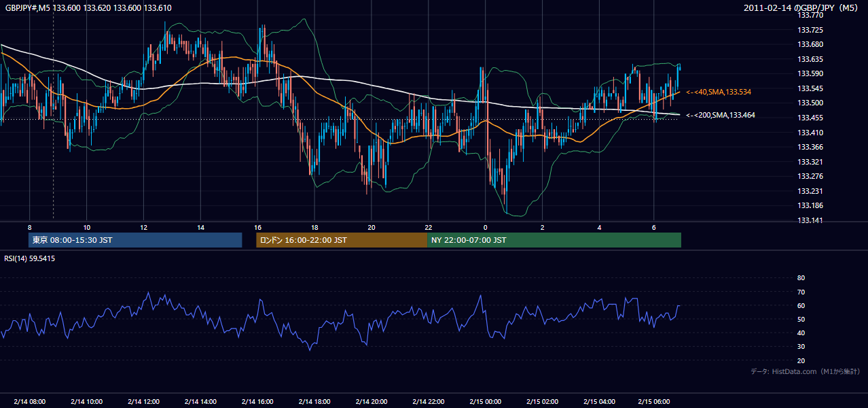Click price level 133.141 on the axis
This screenshot has width=868, height=408.
tap(810, 220)
